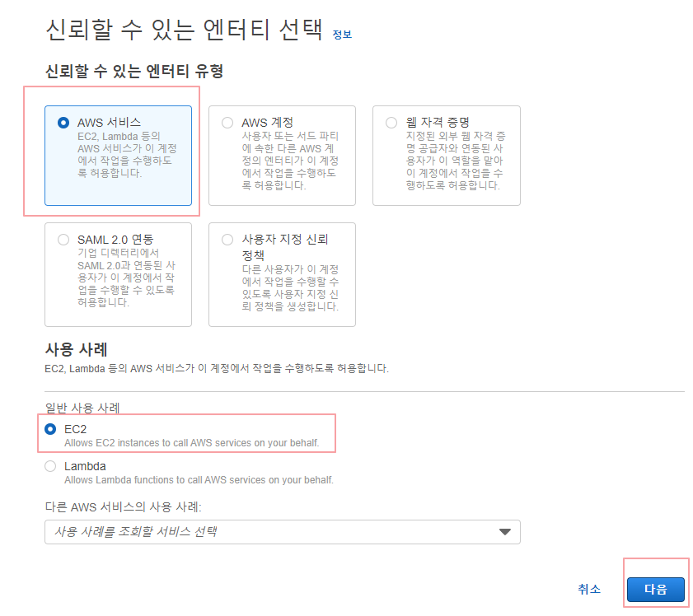The height and width of the screenshot is (616, 693).
Task: Open the 정보 info link
Action: click(342, 35)
